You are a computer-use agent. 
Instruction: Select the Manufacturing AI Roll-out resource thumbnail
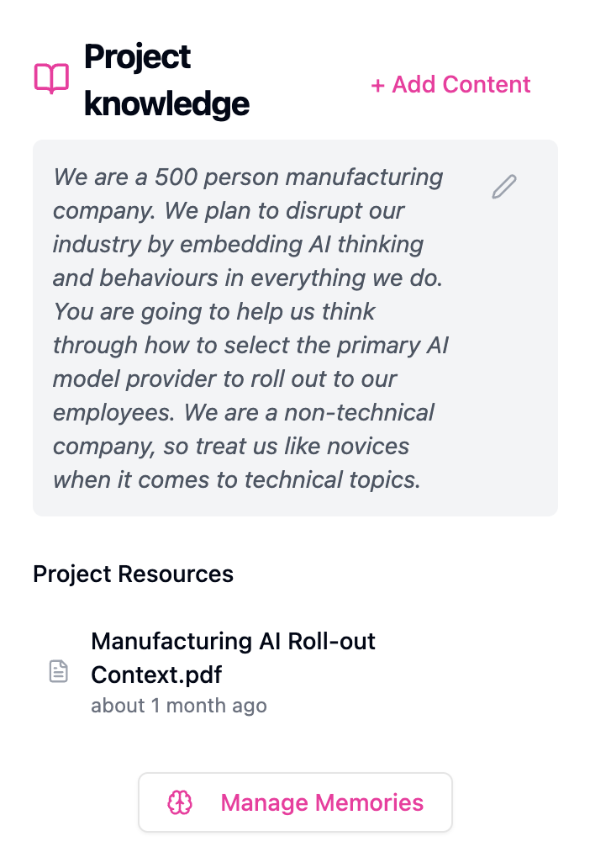coord(57,671)
